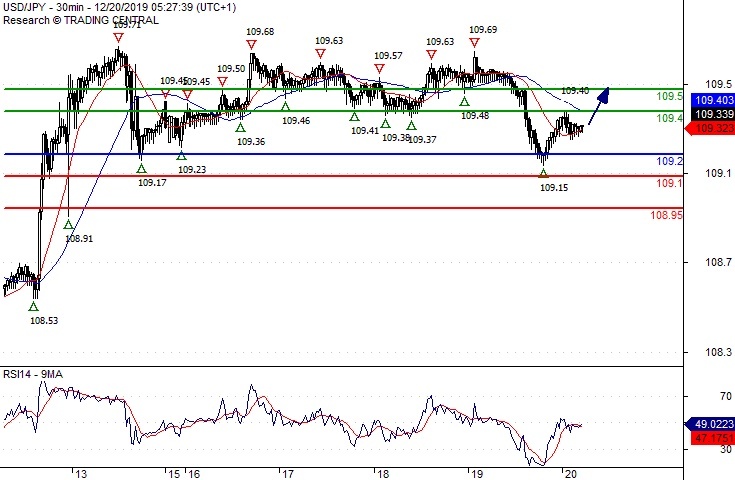Select the green triangle marker above the 109.46 label
This screenshot has height=480, width=735.
(285, 107)
